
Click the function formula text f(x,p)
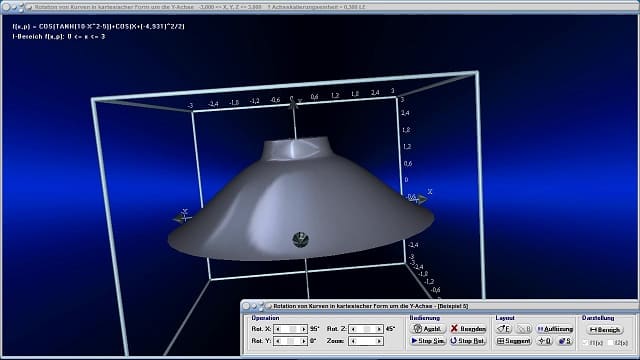(99, 27)
